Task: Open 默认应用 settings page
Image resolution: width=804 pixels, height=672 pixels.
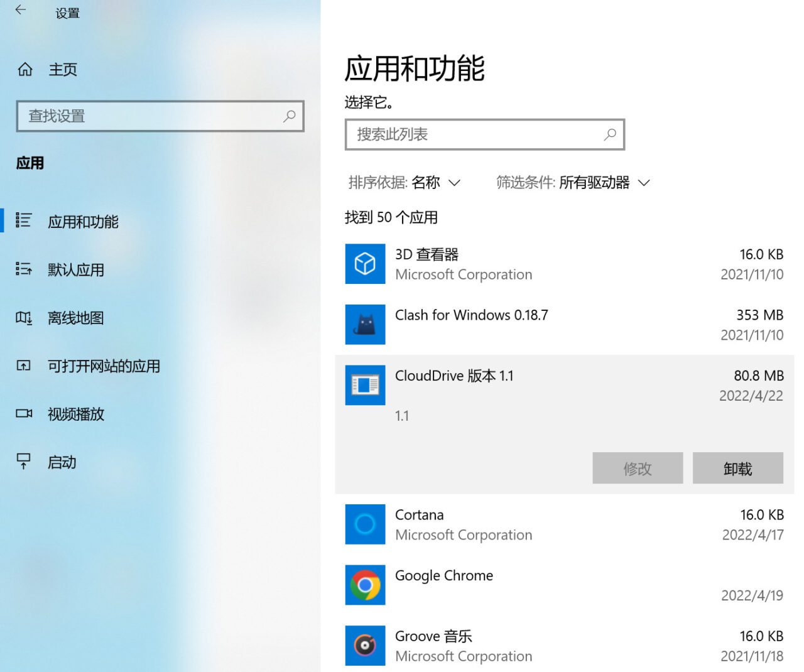Action: [76, 270]
